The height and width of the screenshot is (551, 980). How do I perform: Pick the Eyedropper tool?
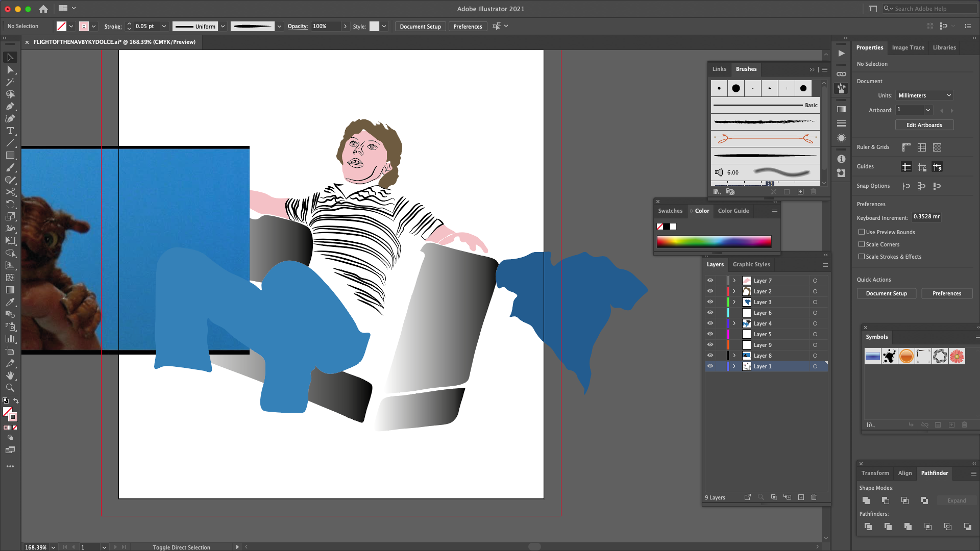pos(10,302)
